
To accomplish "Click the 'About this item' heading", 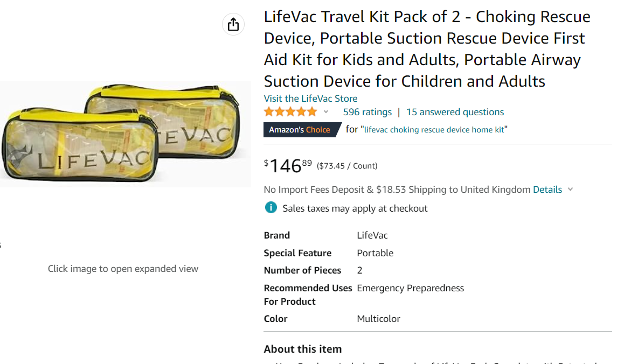I will (x=303, y=349).
